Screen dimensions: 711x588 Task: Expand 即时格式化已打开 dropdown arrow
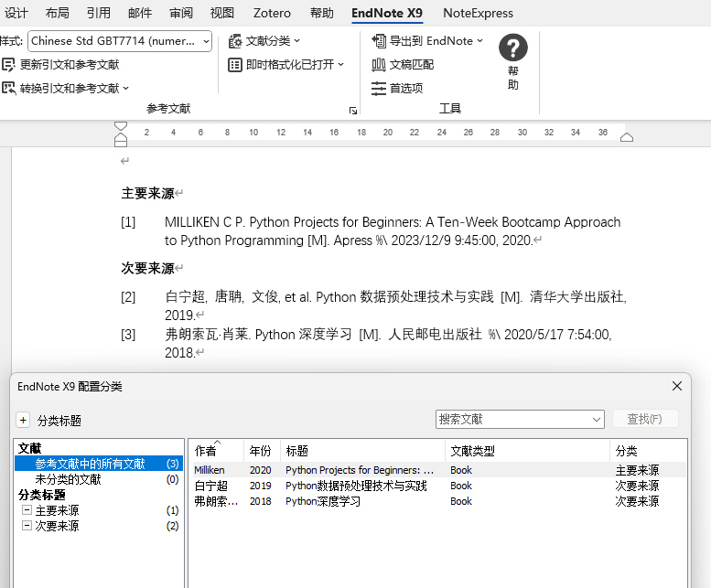(341, 64)
